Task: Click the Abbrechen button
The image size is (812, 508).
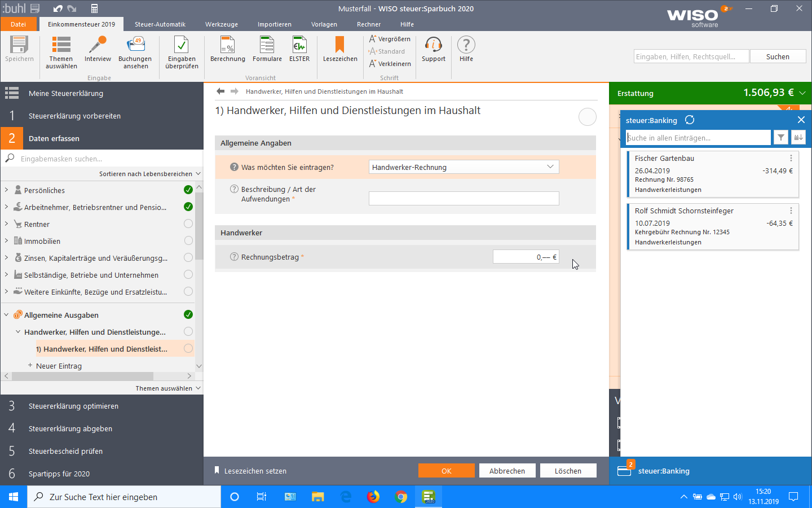Action: pyautogui.click(x=507, y=471)
